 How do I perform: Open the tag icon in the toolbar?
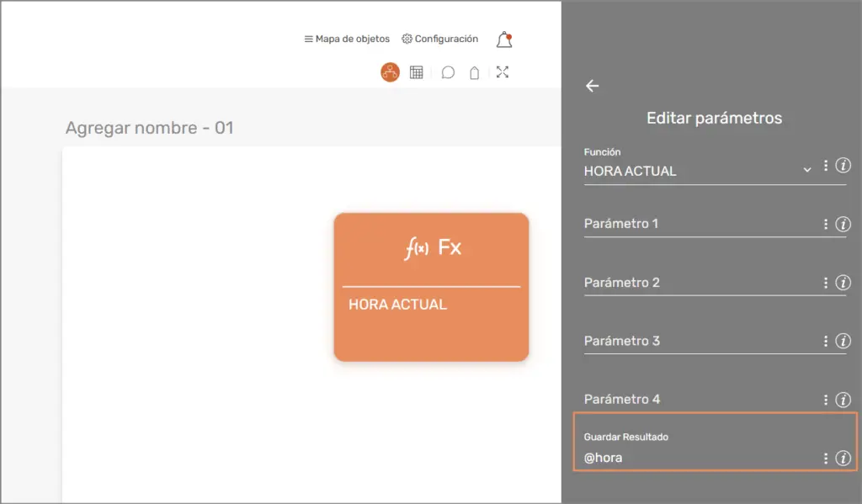475,73
